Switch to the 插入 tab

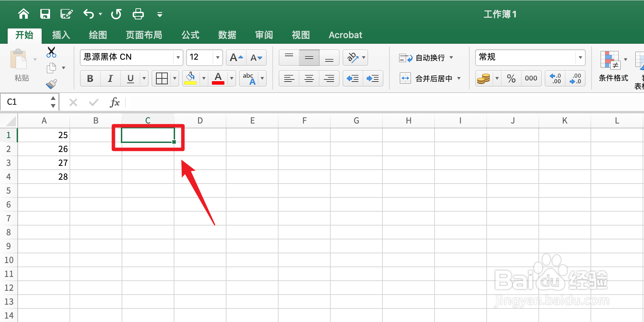(61, 35)
